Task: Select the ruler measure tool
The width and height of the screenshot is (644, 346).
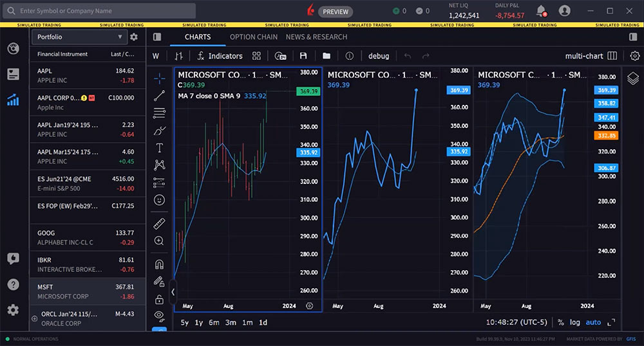Action: (x=159, y=224)
